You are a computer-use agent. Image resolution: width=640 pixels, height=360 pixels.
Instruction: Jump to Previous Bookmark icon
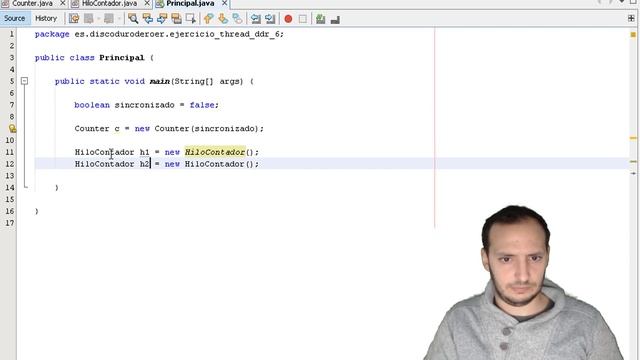point(209,19)
